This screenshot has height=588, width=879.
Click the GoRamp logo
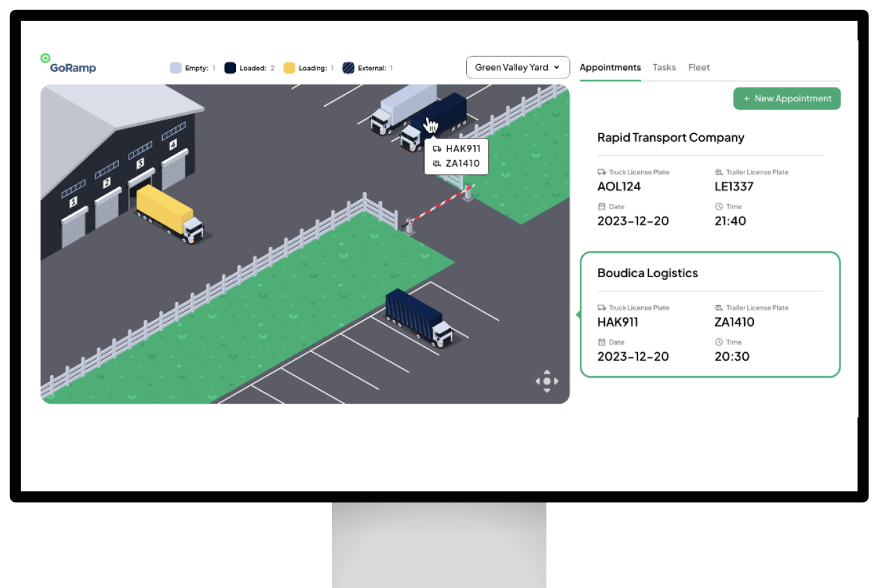click(x=68, y=64)
